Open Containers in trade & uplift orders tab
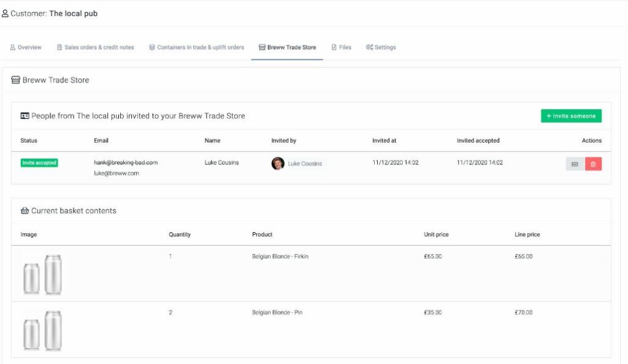This screenshot has width=628, height=364. tap(197, 47)
